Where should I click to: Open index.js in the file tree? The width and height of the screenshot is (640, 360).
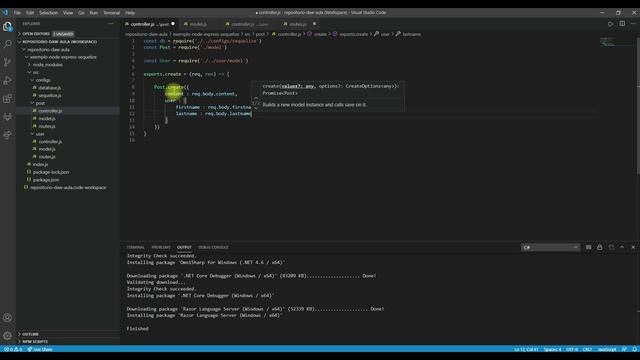pyautogui.click(x=40, y=164)
